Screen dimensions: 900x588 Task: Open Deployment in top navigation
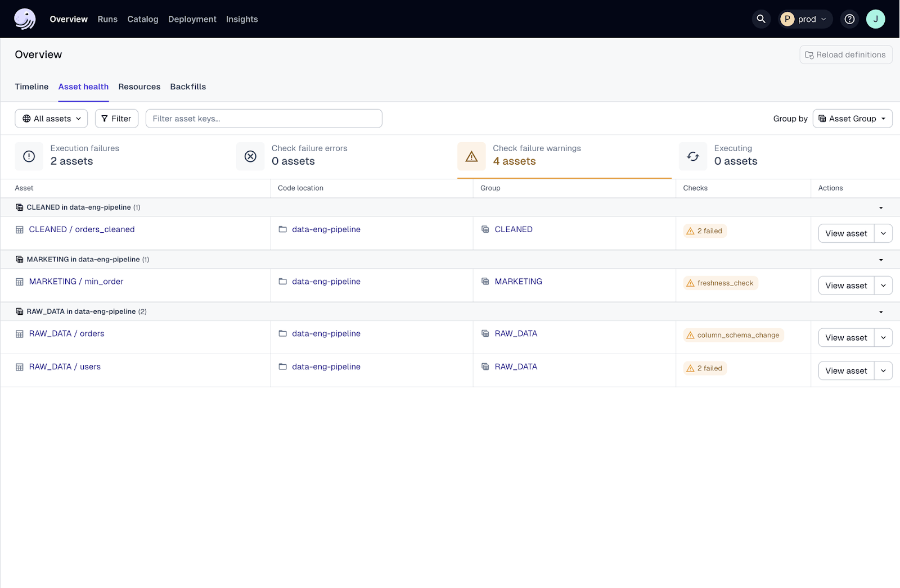click(x=192, y=19)
